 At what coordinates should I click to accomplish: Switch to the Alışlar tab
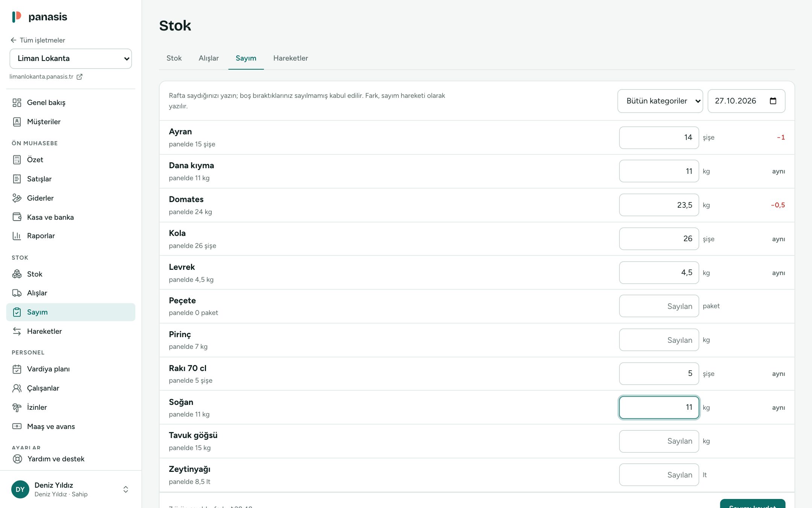pyautogui.click(x=209, y=58)
